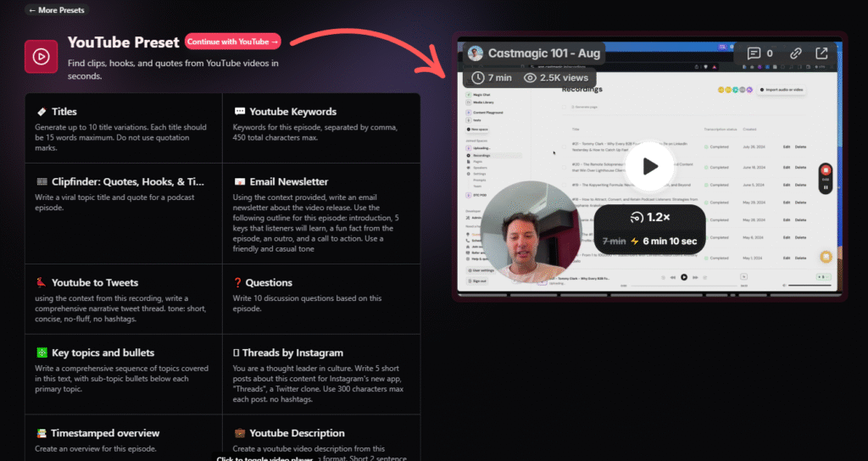Open Clipfinder: Quotes, Hooks card heading

coord(128,181)
